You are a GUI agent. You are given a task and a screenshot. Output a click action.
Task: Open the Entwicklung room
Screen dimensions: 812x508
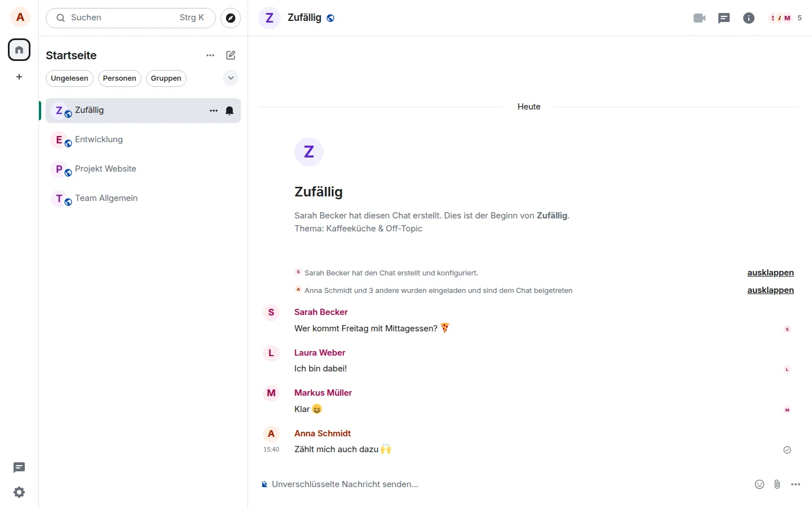point(143,140)
